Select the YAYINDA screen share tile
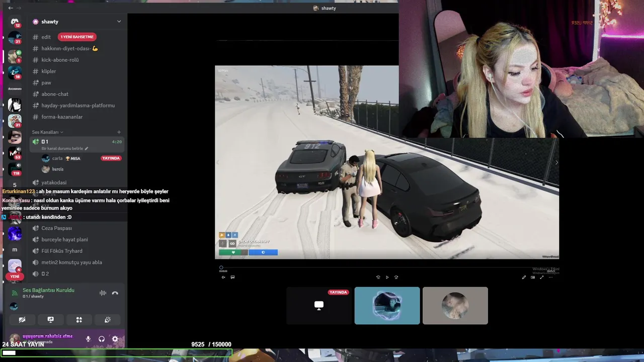This screenshot has width=644, height=362. 319,306
